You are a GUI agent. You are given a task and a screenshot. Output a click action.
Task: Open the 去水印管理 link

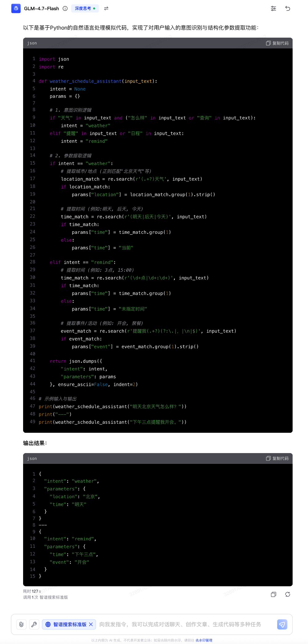(204, 640)
